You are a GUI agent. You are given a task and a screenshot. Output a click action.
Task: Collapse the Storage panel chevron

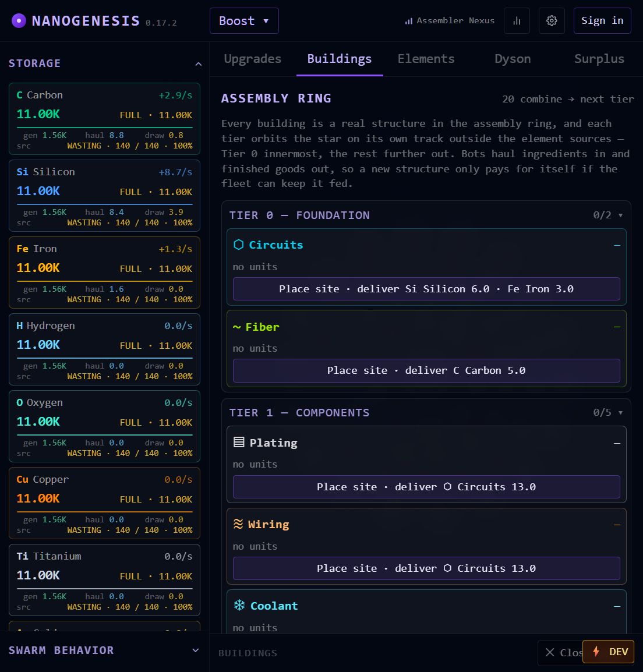click(x=198, y=64)
